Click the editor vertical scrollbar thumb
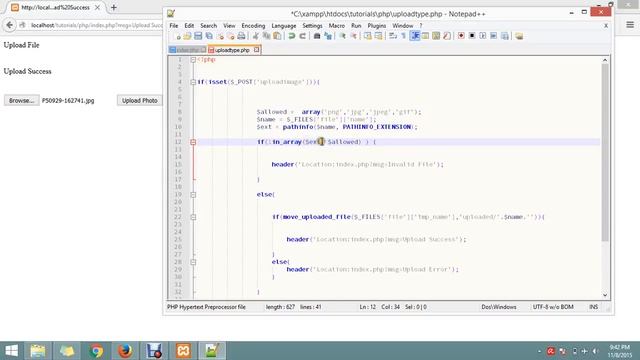 pyautogui.click(x=605, y=152)
